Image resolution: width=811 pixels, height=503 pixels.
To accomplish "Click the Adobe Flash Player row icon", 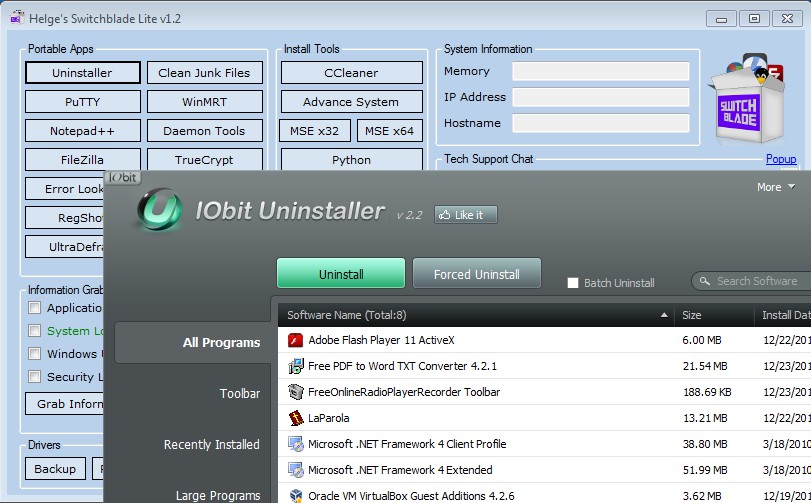I will [295, 340].
